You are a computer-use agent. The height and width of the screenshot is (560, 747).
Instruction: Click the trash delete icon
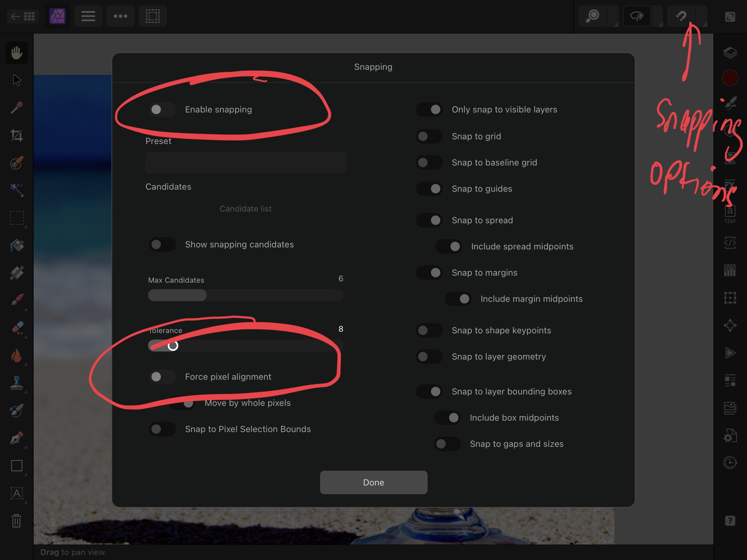(16, 521)
